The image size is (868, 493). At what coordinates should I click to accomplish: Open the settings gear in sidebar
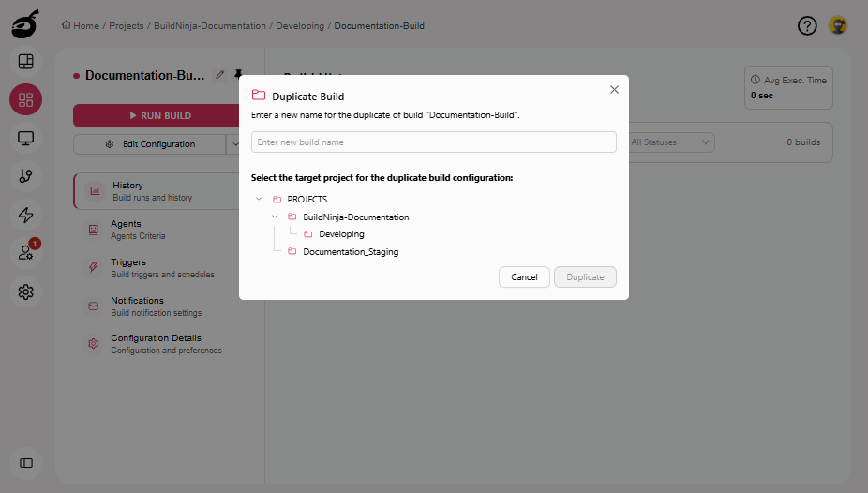click(25, 291)
